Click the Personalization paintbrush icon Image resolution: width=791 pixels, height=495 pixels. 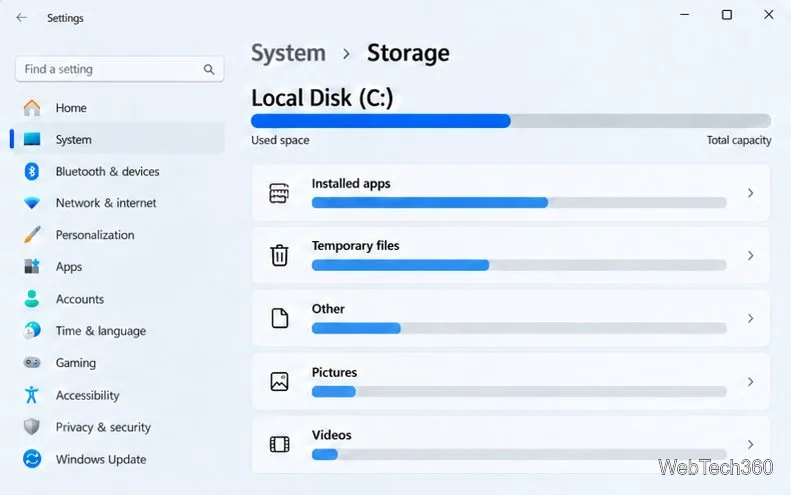pyautogui.click(x=32, y=235)
